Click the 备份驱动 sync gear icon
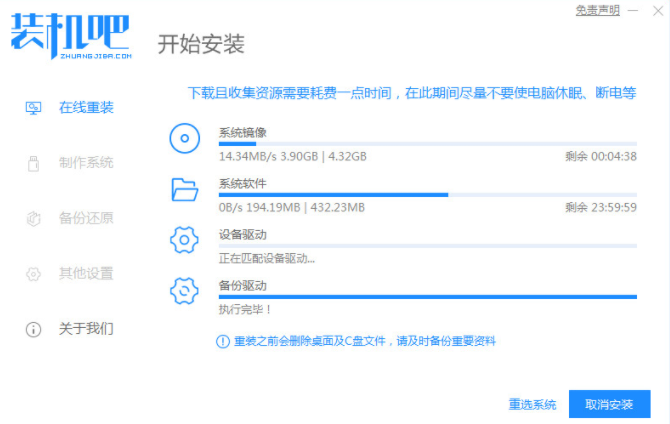 185,290
